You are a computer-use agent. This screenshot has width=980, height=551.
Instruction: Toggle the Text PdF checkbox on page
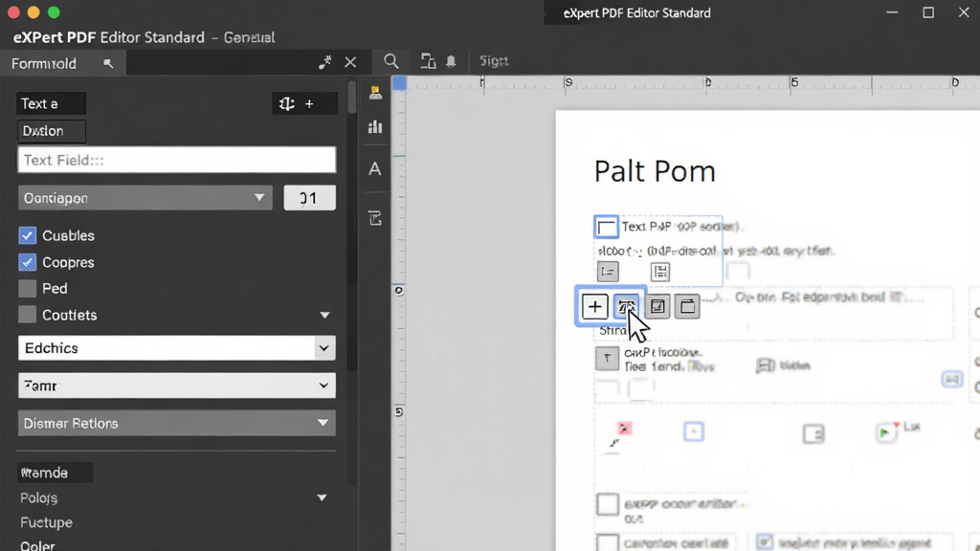point(606,228)
